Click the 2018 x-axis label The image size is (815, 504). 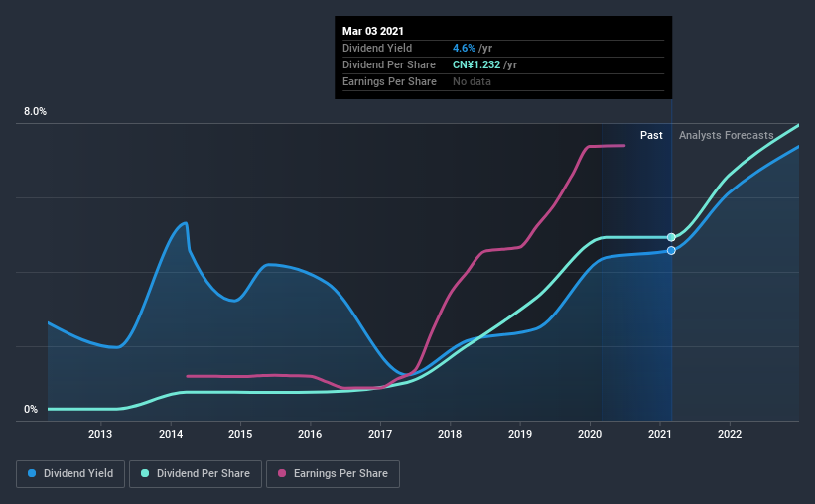pos(450,434)
